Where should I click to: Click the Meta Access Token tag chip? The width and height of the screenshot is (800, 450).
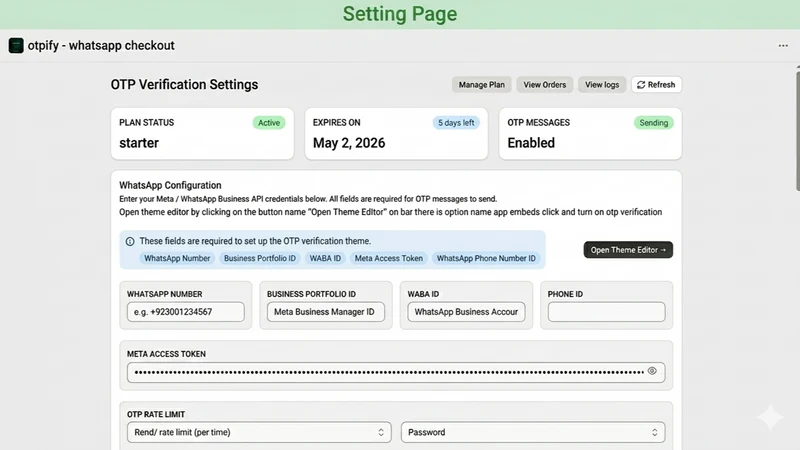click(389, 258)
